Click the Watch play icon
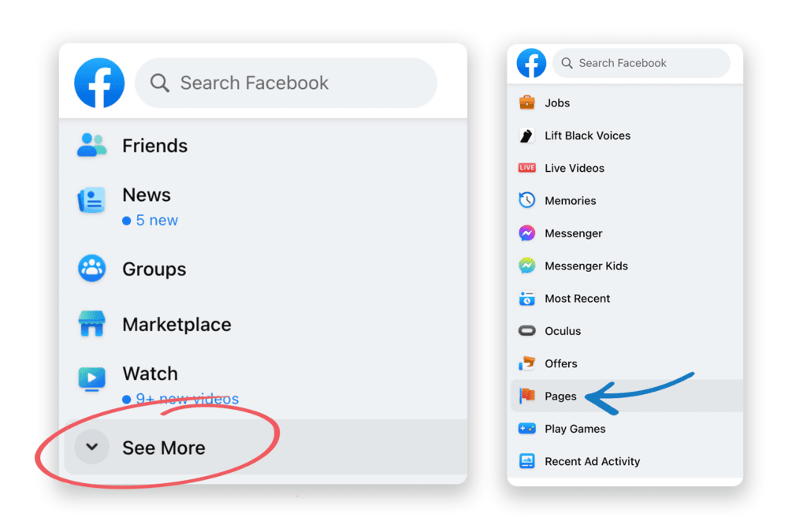Screen dimensions: 807x532 [x=91, y=378]
